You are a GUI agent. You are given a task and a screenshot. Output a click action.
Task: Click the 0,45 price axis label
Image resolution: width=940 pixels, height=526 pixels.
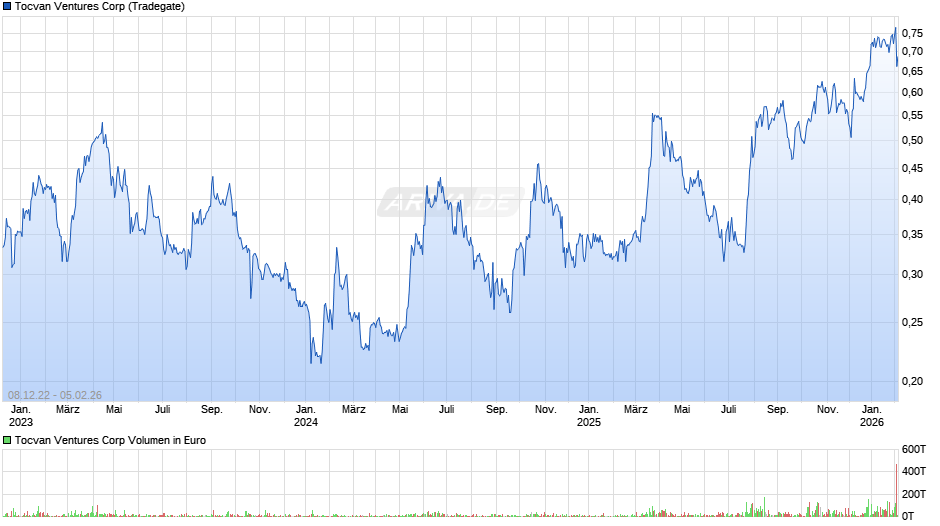pos(912,169)
